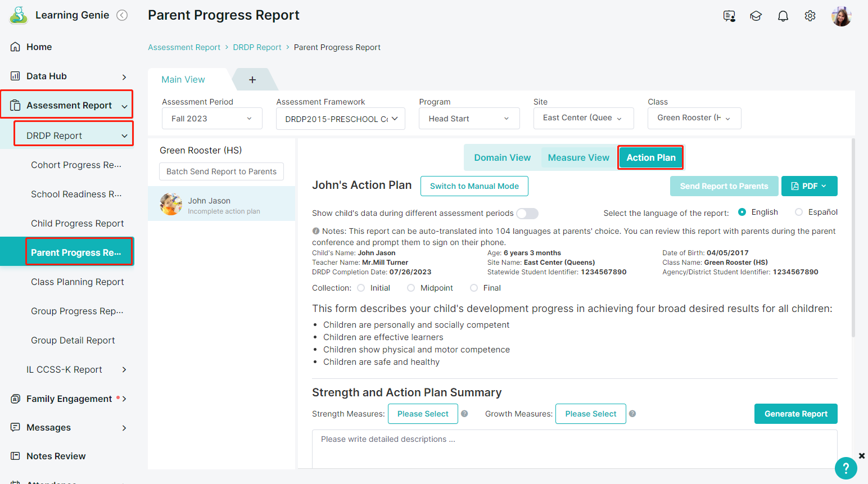Open Child Progress Report in sidebar
The width and height of the screenshot is (868, 484).
(x=78, y=224)
